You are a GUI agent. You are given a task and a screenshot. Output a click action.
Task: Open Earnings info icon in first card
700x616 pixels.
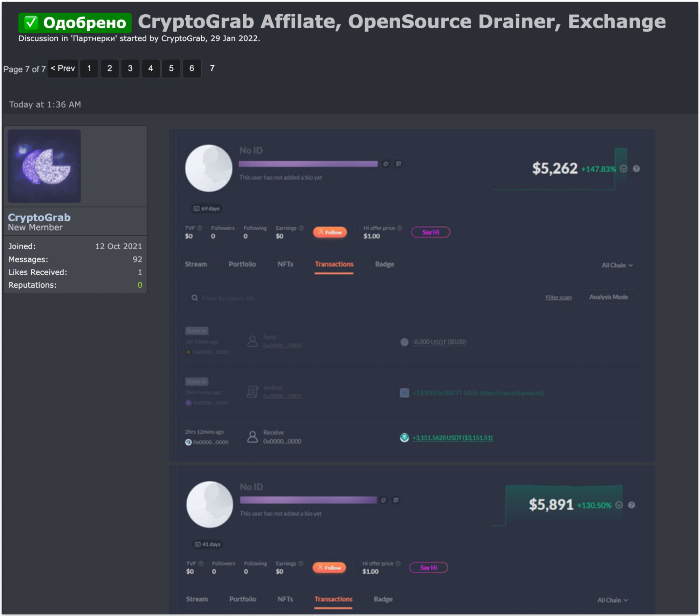pyautogui.click(x=301, y=228)
